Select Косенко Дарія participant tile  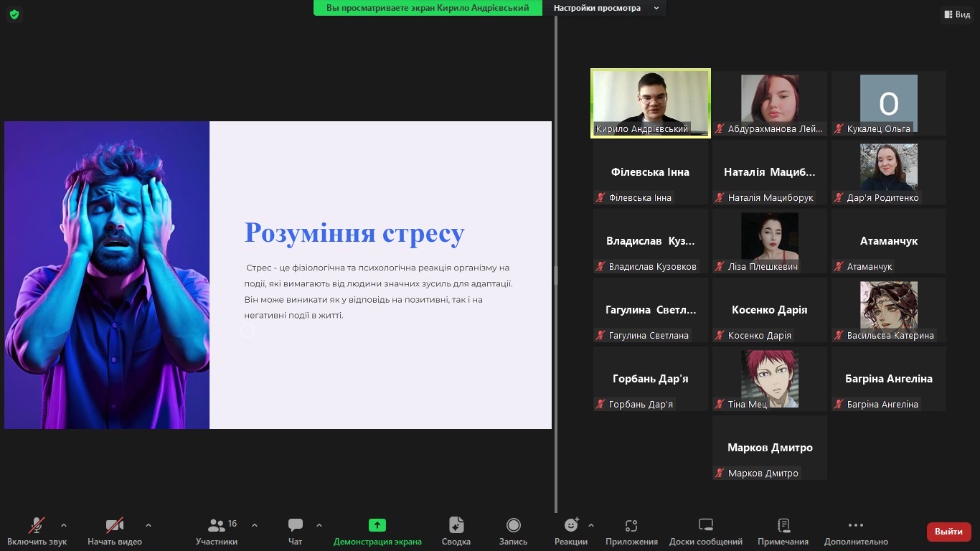coord(770,310)
